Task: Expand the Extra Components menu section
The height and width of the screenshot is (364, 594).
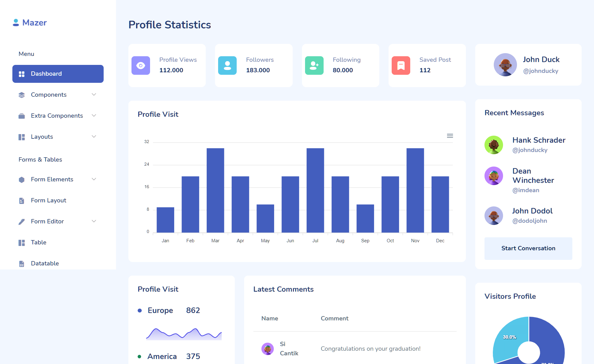Action: [x=58, y=115]
